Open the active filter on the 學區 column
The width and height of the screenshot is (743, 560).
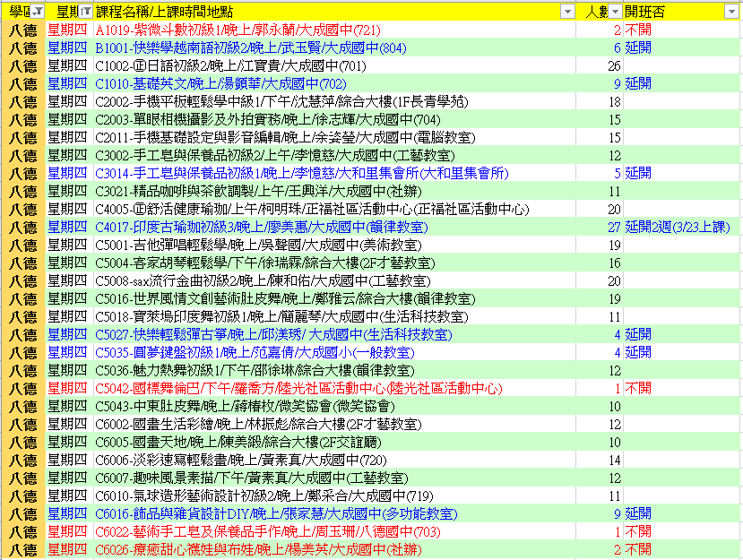point(37,12)
